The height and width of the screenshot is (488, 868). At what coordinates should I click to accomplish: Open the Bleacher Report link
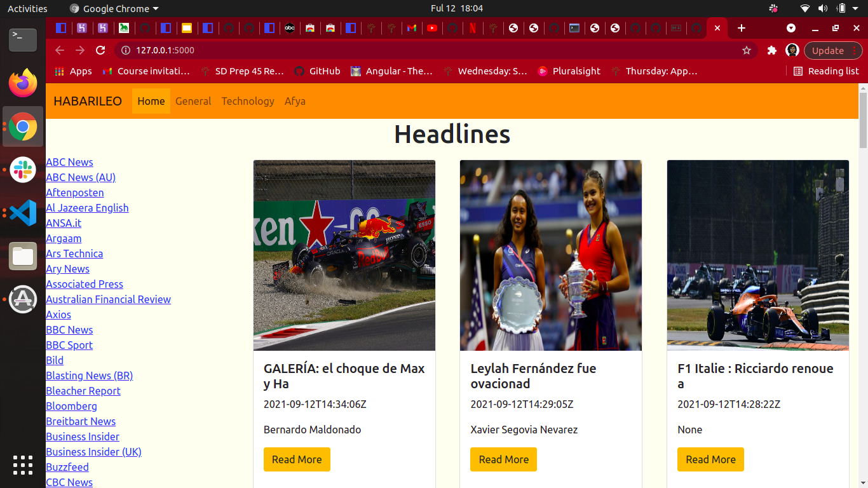(x=83, y=391)
